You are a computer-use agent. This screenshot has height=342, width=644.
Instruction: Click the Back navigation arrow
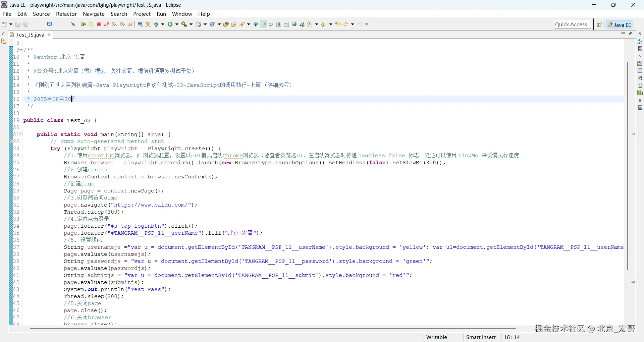(346, 24)
